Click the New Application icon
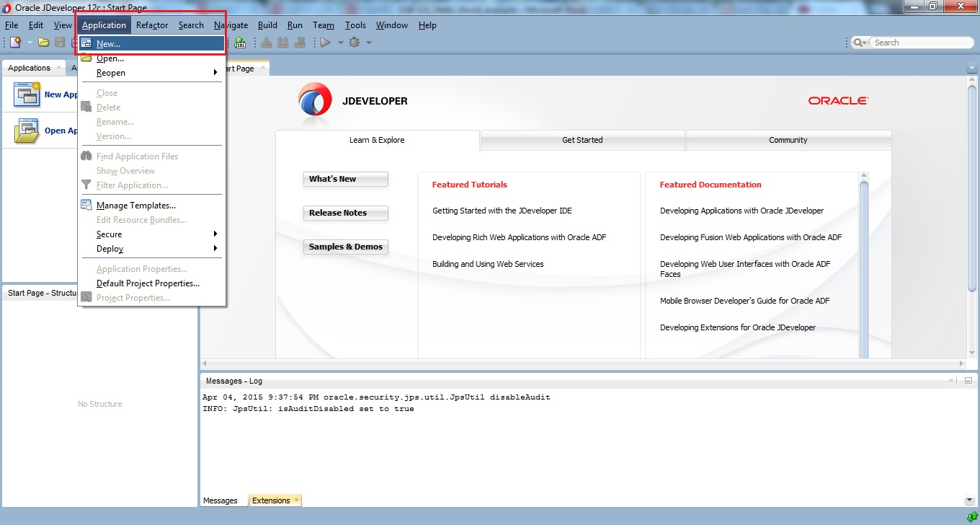 27,94
